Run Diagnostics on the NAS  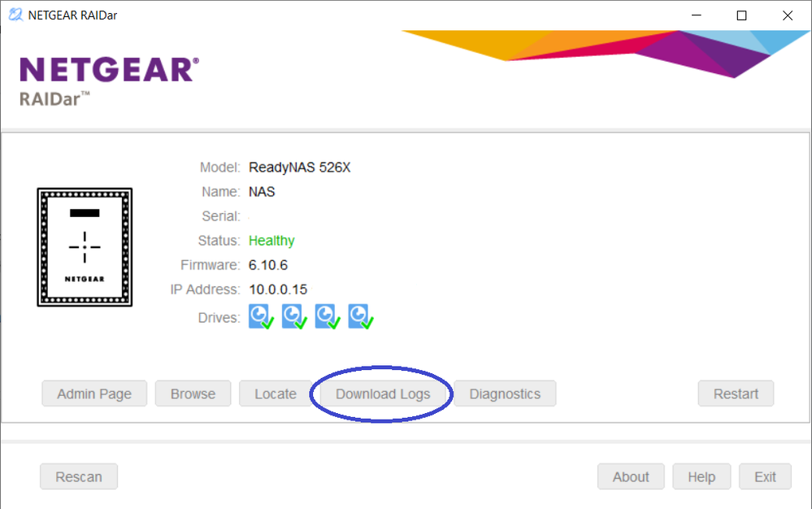point(505,394)
